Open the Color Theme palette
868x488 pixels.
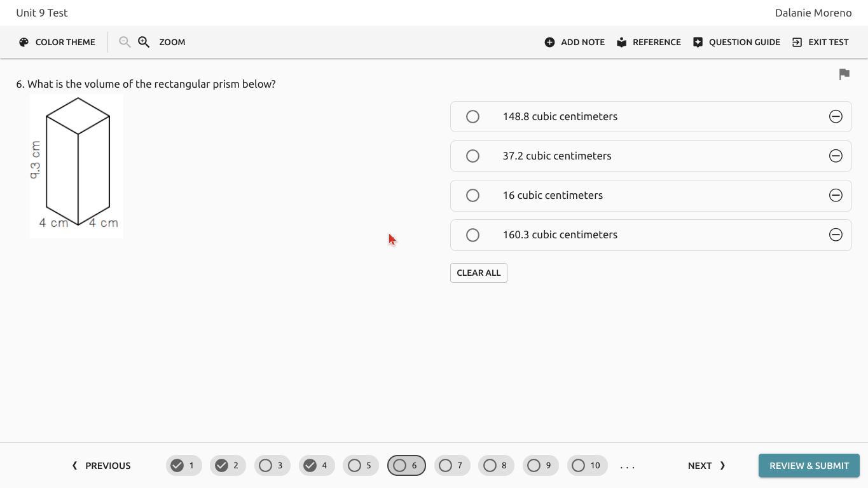57,42
